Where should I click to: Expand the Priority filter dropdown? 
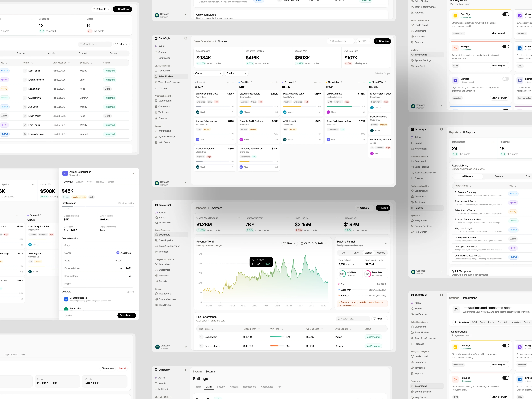tap(236, 73)
